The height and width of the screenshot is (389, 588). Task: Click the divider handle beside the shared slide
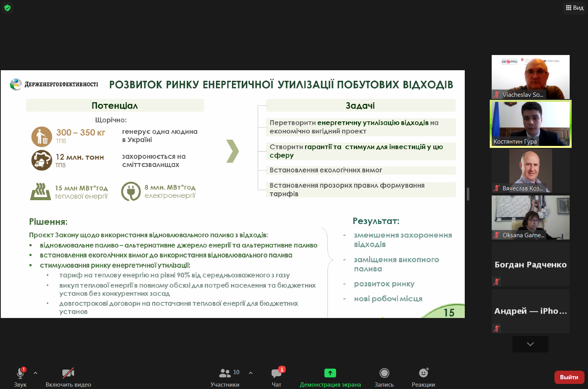(468, 194)
